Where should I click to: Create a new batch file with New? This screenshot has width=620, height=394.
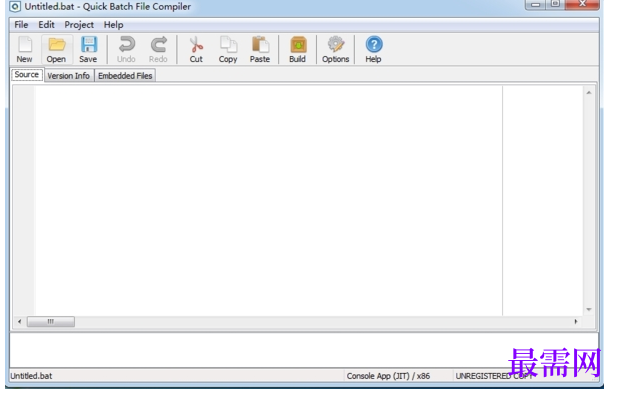[x=25, y=49]
